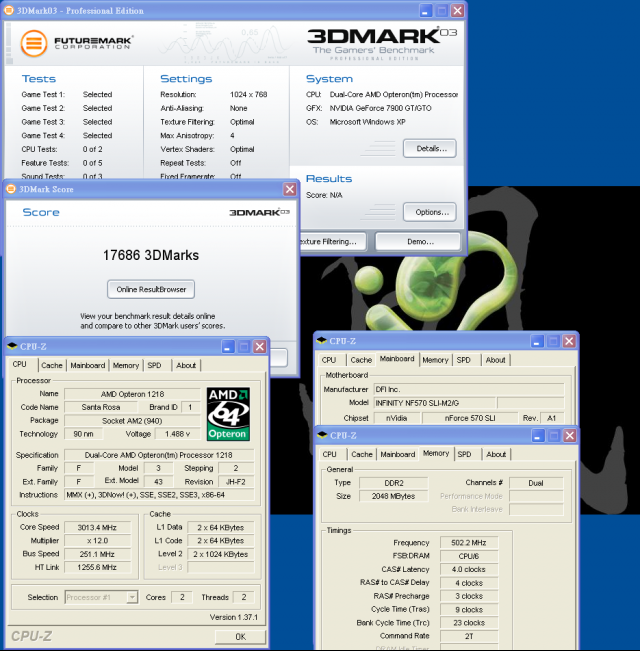Open About tab in the CPU-Z window showing Processor info
This screenshot has height=651, width=640.
(186, 365)
